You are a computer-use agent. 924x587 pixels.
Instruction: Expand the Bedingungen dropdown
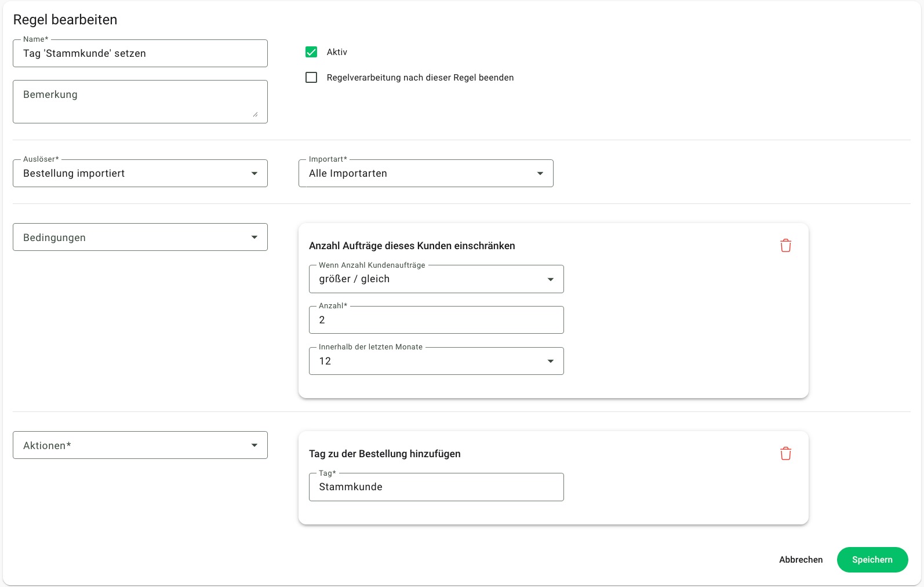click(x=140, y=237)
